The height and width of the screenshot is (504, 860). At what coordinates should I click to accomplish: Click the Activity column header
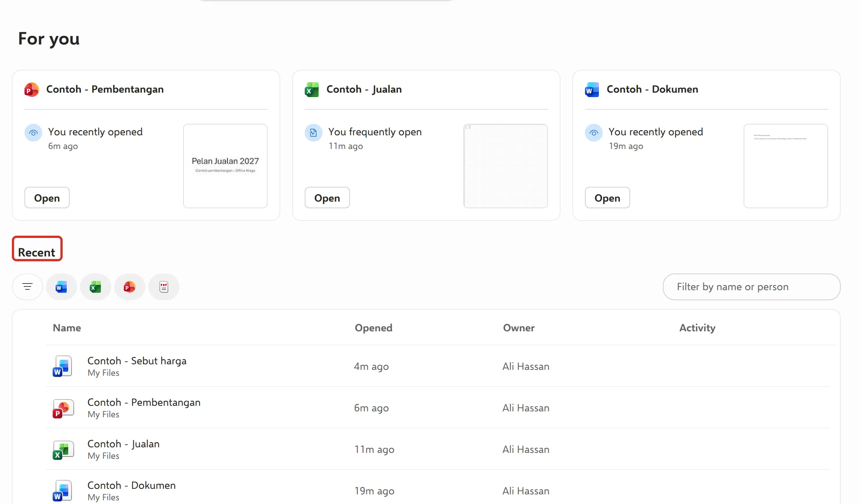coord(697,328)
